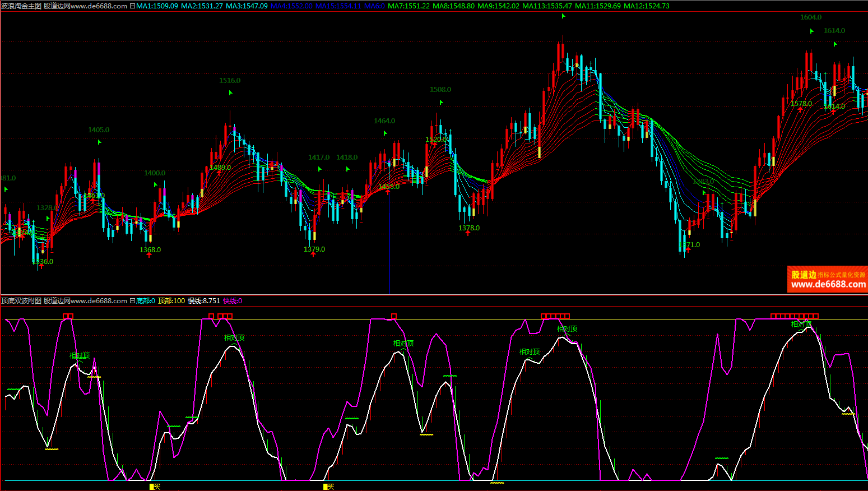Select the MA1:1509.09 indicator label
Screen dimensions: 868x491
point(157,6)
